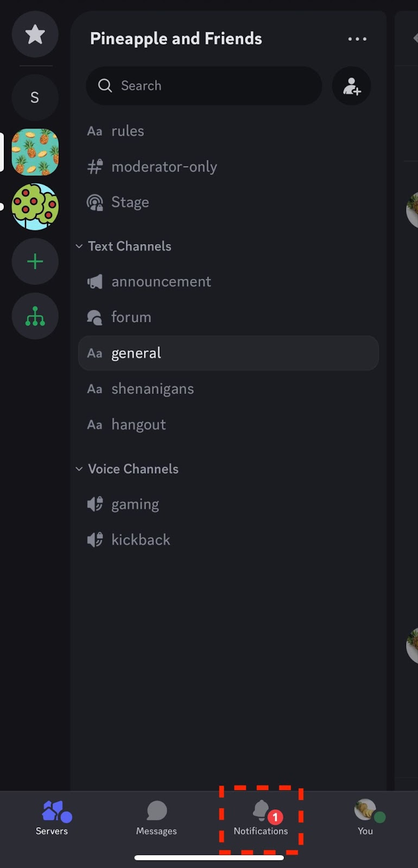
Task: Select the server with letter S
Action: [x=35, y=98]
